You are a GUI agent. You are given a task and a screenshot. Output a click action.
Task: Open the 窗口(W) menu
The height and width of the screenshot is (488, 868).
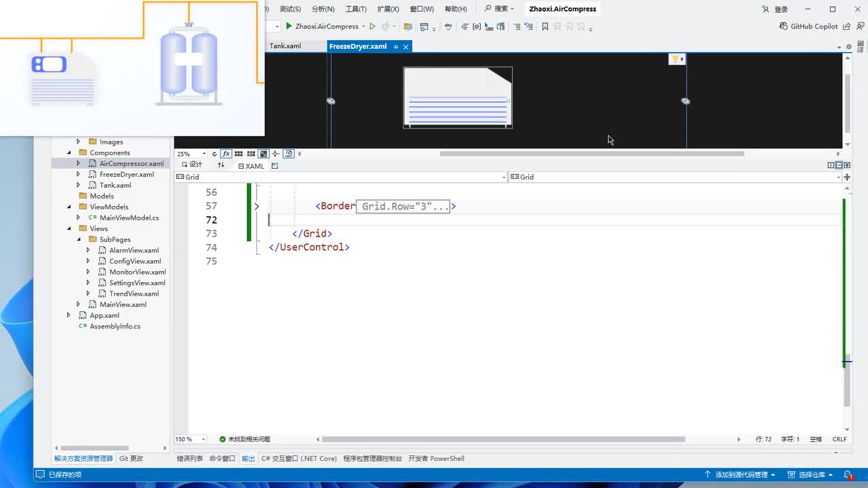click(422, 9)
